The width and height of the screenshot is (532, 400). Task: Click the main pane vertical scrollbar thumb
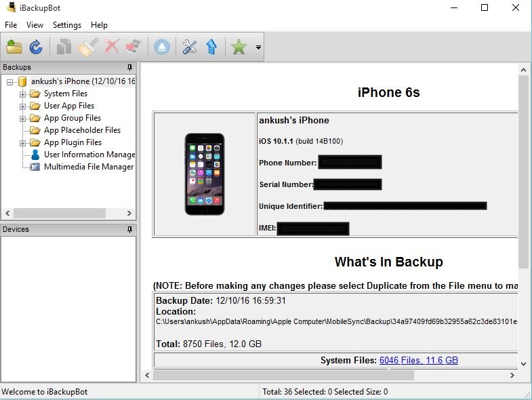click(x=523, y=172)
